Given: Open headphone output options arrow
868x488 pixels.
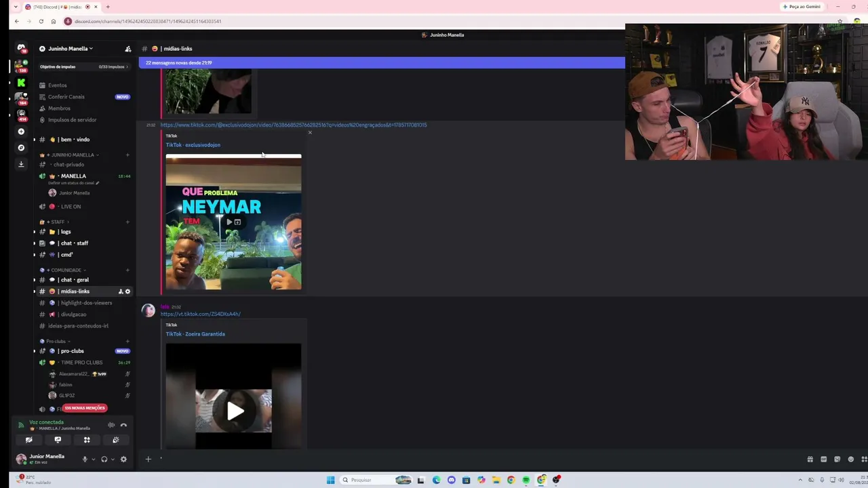Looking at the screenshot, I should pyautogui.click(x=113, y=459).
